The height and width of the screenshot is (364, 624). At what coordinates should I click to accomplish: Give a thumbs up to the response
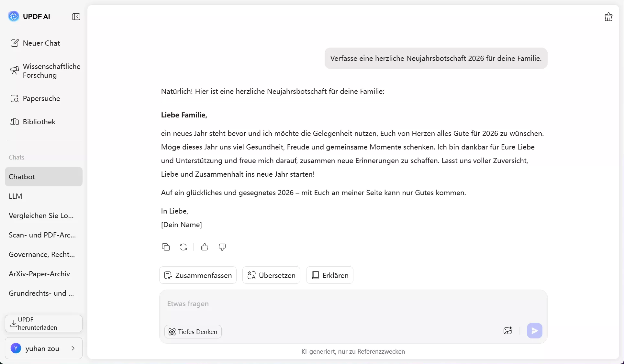tap(205, 247)
